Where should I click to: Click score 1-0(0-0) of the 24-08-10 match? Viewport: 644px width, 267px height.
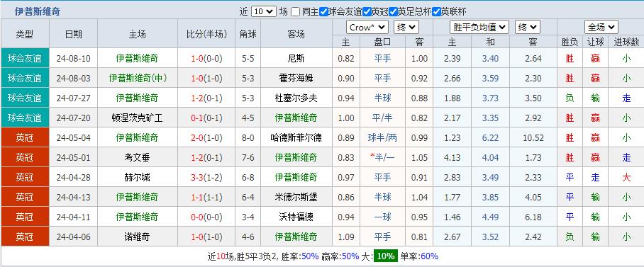point(206,58)
